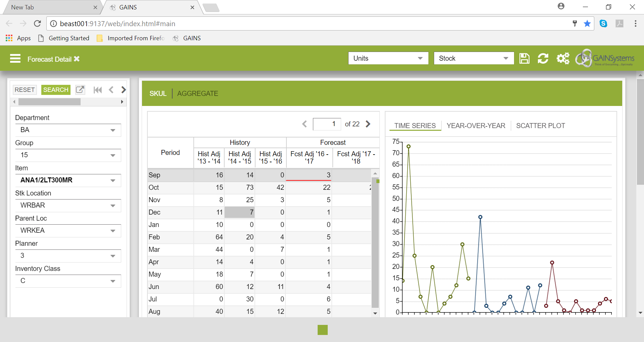The image size is (644, 342).
Task: Click the Oct Hist Adj '15-'16 cell value 42
Action: point(271,187)
